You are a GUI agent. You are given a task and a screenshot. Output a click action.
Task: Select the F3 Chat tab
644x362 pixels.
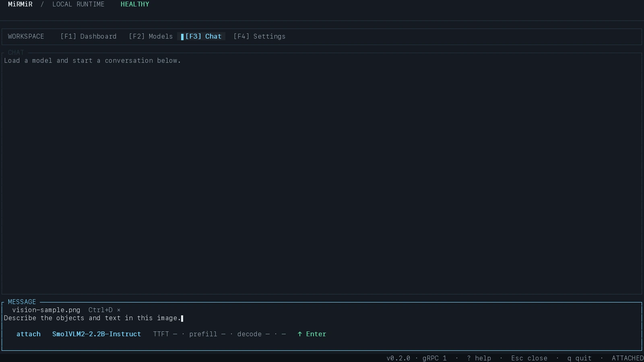tap(201, 36)
